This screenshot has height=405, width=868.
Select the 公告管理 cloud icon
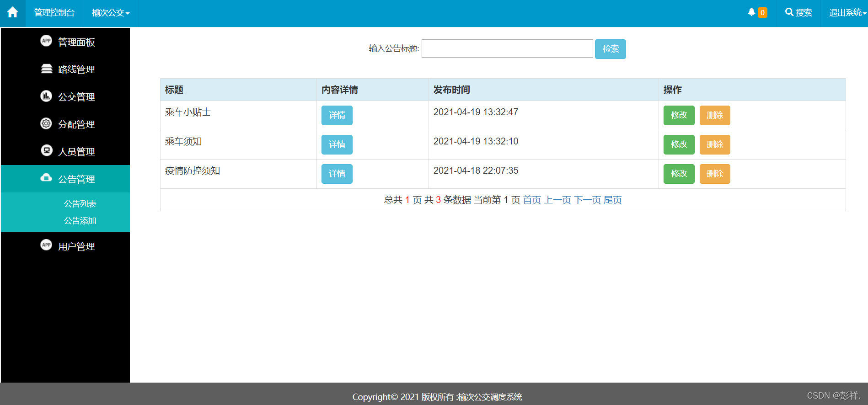[x=46, y=177]
